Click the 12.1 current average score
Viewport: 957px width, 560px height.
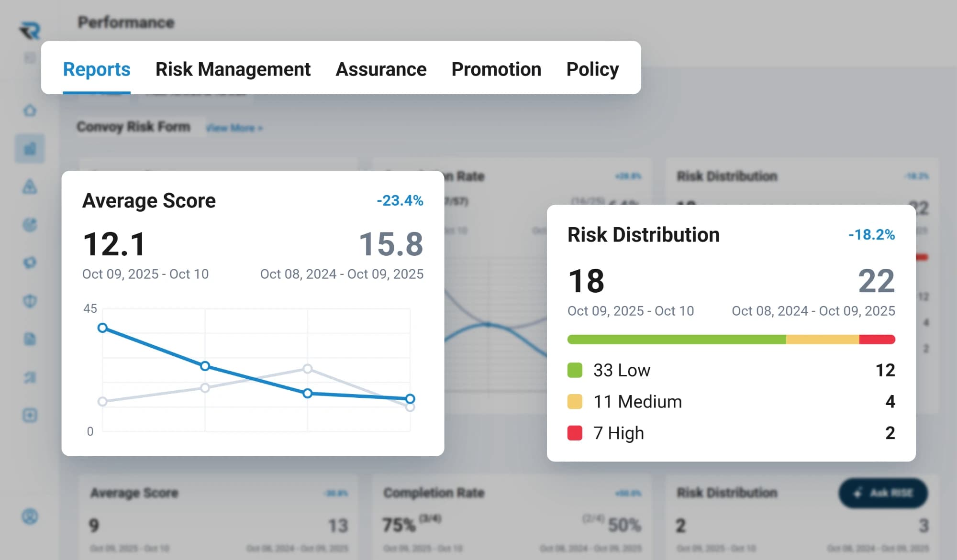[x=114, y=244]
